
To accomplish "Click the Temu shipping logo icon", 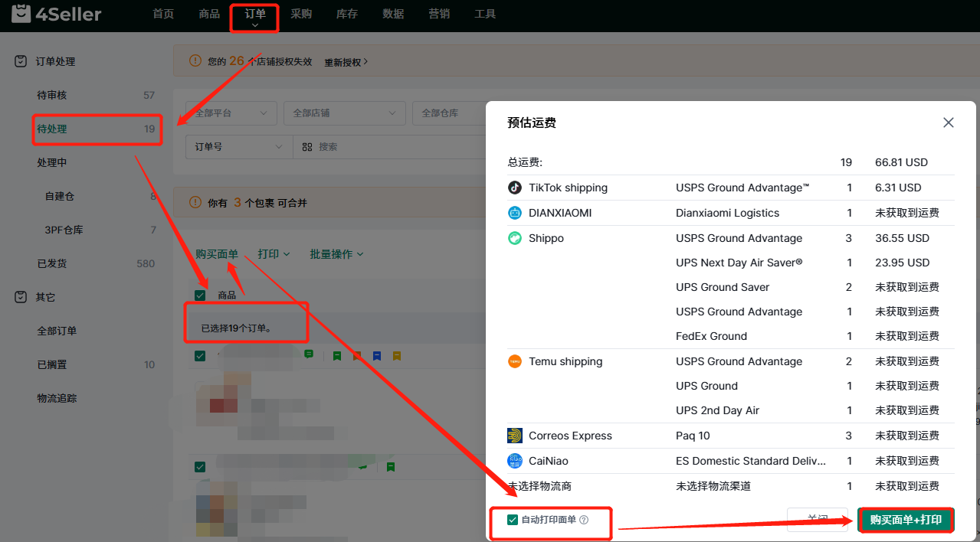I will pos(515,361).
